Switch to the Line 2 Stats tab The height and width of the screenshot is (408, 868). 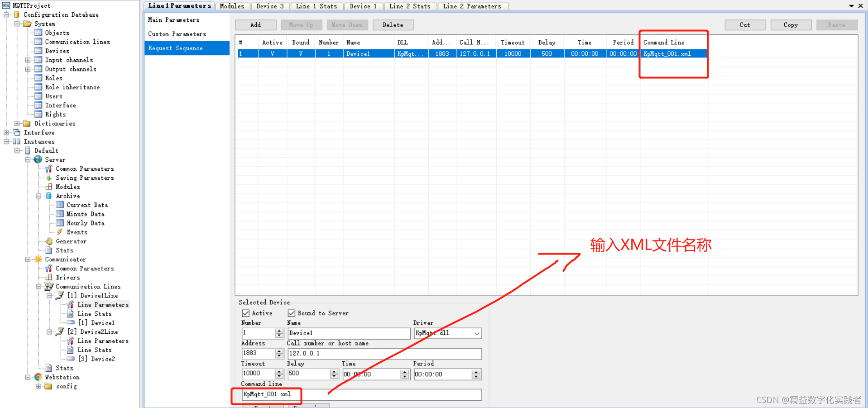pyautogui.click(x=410, y=6)
